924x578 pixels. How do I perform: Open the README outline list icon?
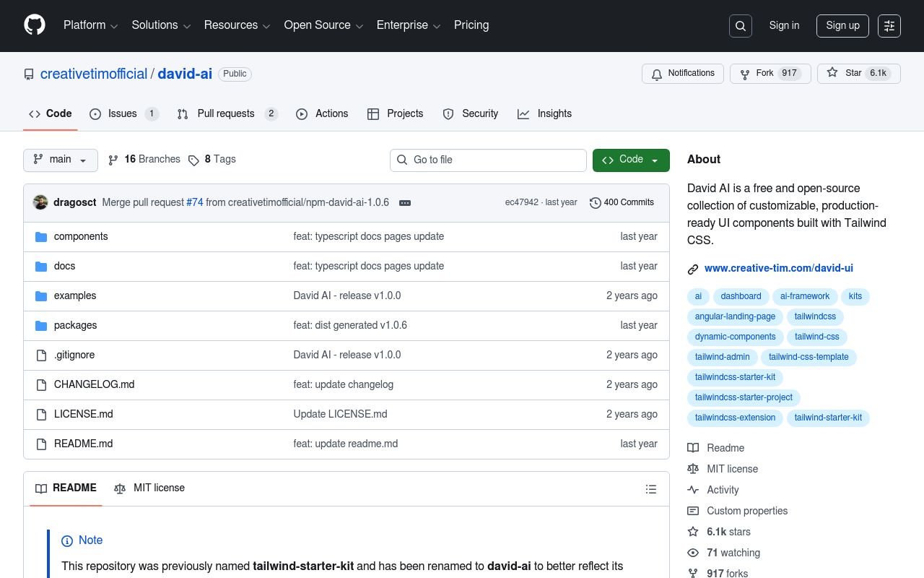click(651, 489)
